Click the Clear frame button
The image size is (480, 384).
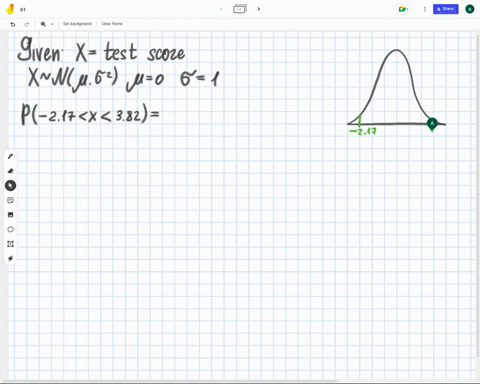(112, 24)
